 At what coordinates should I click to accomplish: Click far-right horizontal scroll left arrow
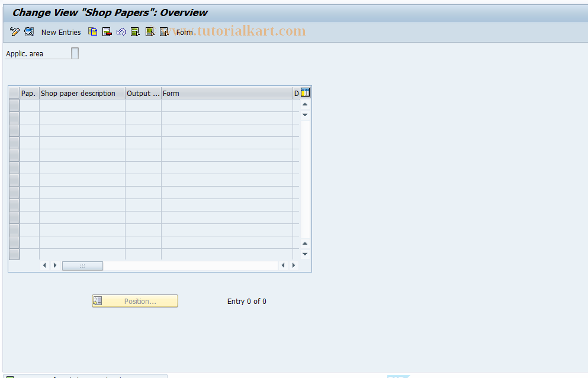tap(283, 265)
